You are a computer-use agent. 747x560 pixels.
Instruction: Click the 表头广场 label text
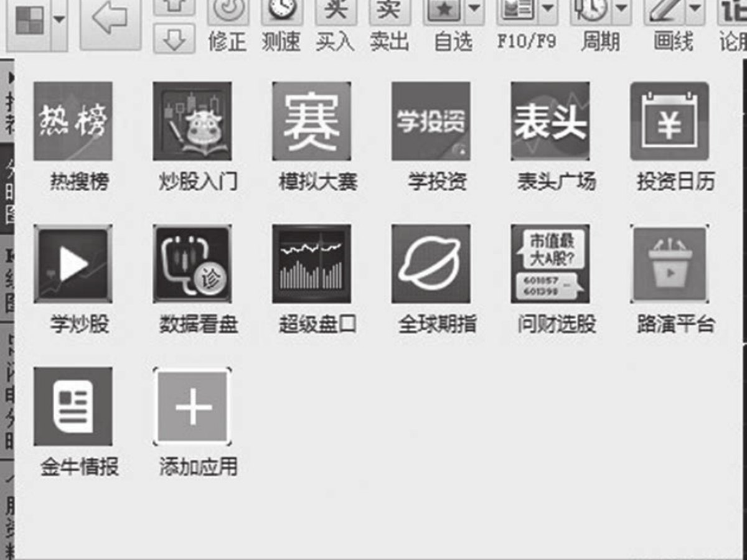[557, 182]
